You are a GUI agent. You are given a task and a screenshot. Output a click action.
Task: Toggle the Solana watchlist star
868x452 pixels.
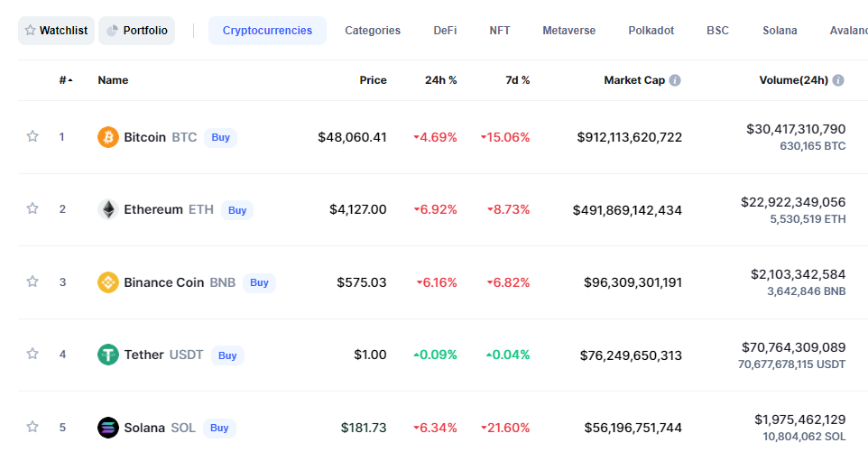(32, 427)
